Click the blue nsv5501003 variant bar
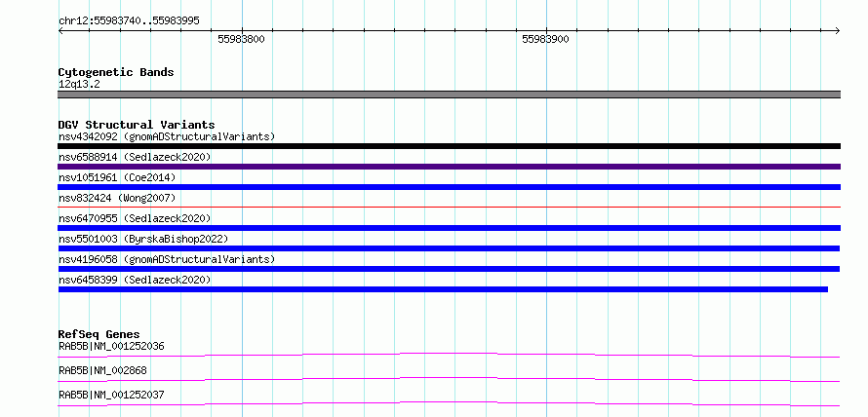The width and height of the screenshot is (868, 417). pyautogui.click(x=449, y=248)
